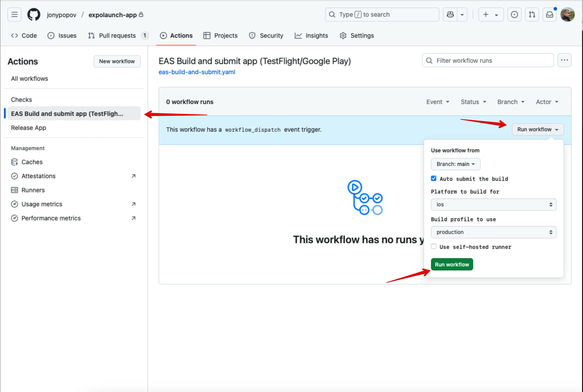Click the New workflow button
Screen dimensions: 583x392
117,61
